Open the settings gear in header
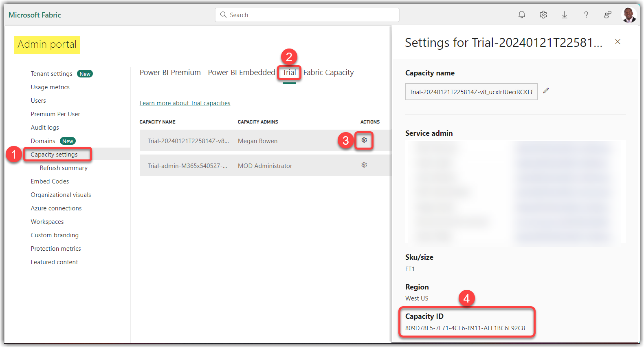This screenshot has height=349, width=644. [543, 15]
